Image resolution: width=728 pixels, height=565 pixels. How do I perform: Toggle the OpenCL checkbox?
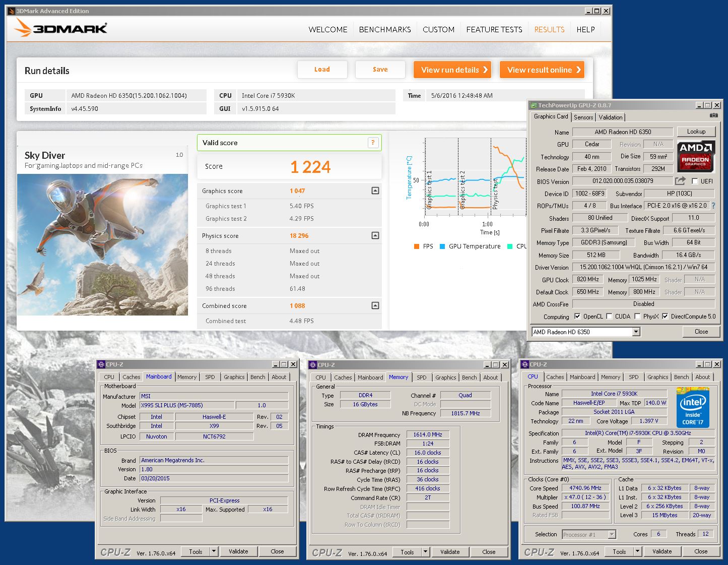click(x=577, y=317)
